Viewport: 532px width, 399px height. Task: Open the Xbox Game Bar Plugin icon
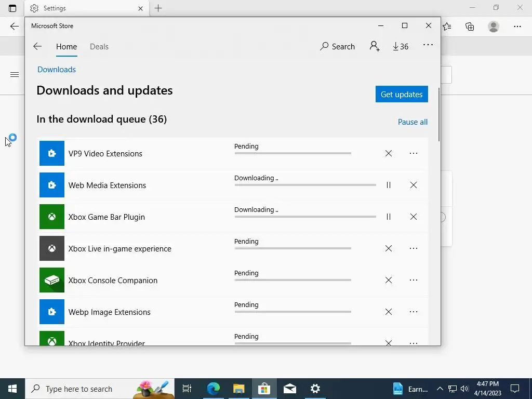(52, 217)
